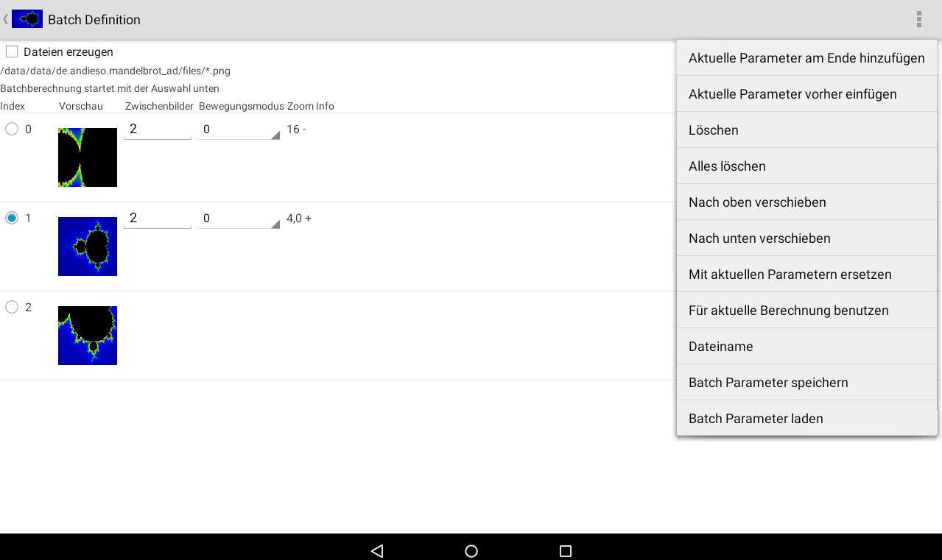This screenshot has height=560, width=942.
Task: Click Zwischenbilder input field in row 0
Action: coord(157,130)
